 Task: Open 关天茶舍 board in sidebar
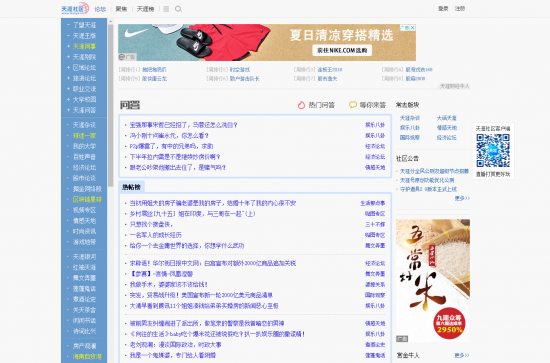click(84, 310)
